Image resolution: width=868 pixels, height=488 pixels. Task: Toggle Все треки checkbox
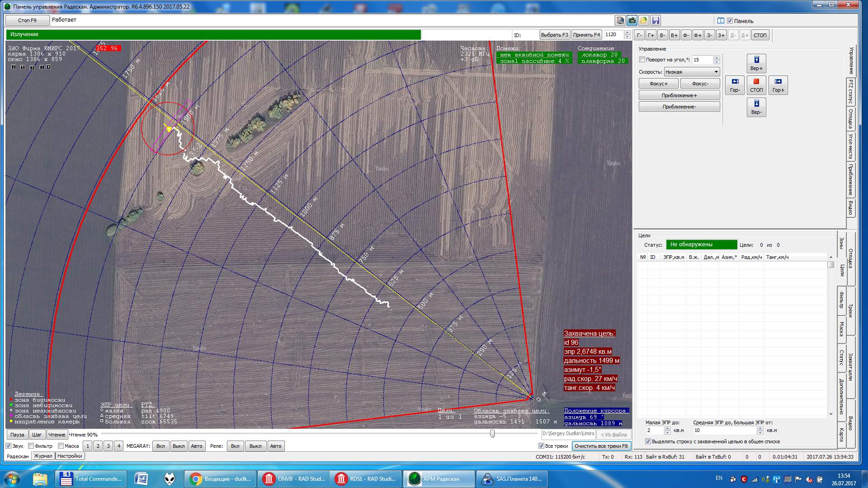[541, 446]
